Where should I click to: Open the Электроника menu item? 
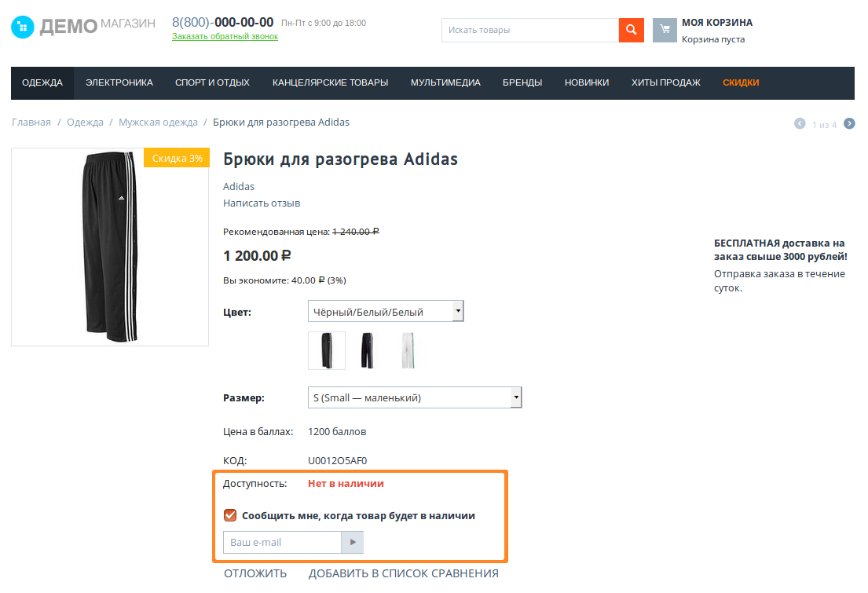tap(119, 82)
